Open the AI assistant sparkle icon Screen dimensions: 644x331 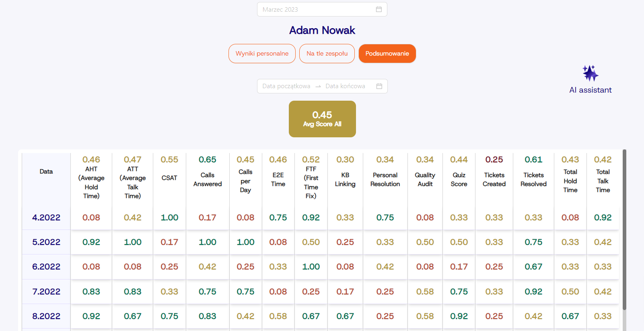point(590,73)
